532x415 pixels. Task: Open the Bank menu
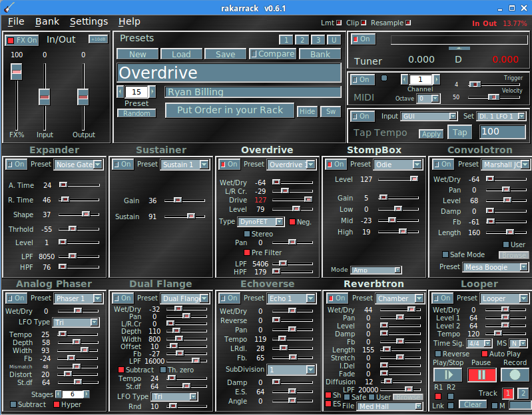click(47, 22)
